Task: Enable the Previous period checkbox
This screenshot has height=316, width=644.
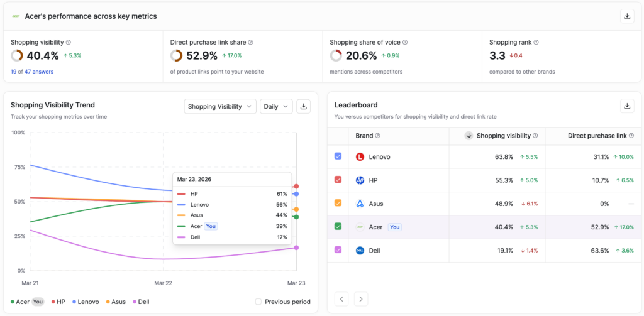Action: pos(258,302)
